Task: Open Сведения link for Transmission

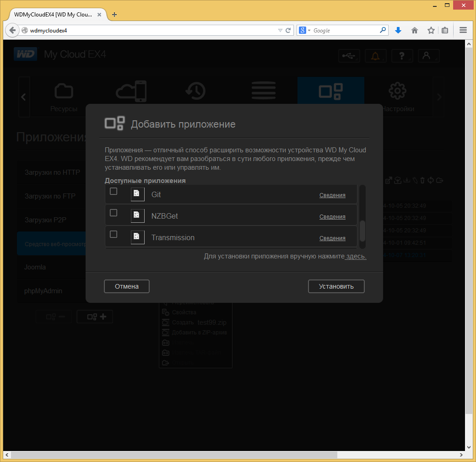Action: coord(332,238)
